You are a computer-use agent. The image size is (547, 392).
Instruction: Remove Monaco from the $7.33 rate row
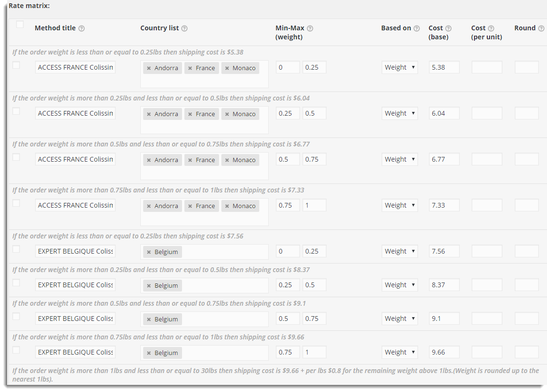coord(227,207)
